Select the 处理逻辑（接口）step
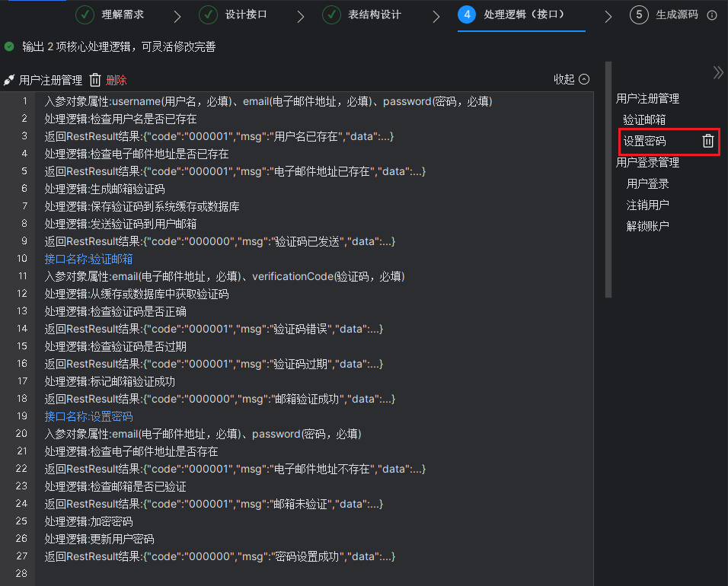Screen dimensions: 728x586 (524, 15)
